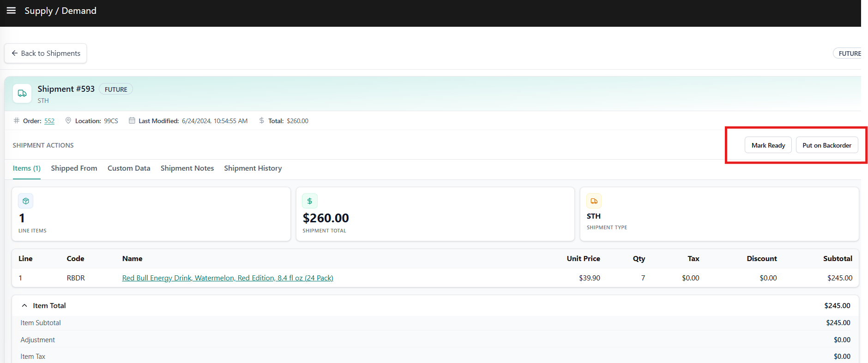Click the green dollar icon on Shipment Total card
The width and height of the screenshot is (868, 363).
coord(310,201)
